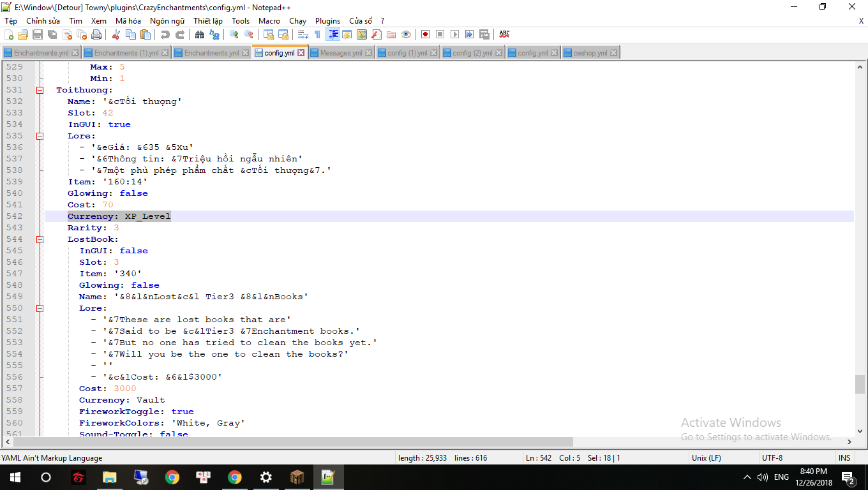Click the Copy toolbar icon
The image size is (868, 490).
(x=131, y=34)
